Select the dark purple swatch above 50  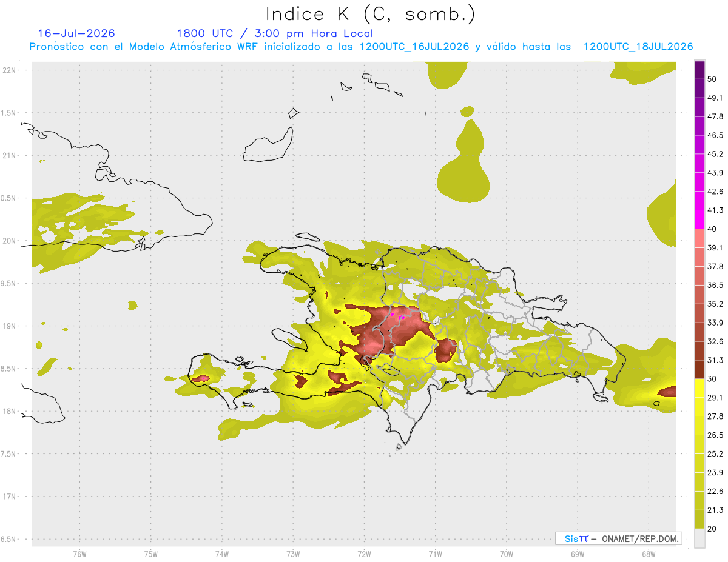pos(699,70)
